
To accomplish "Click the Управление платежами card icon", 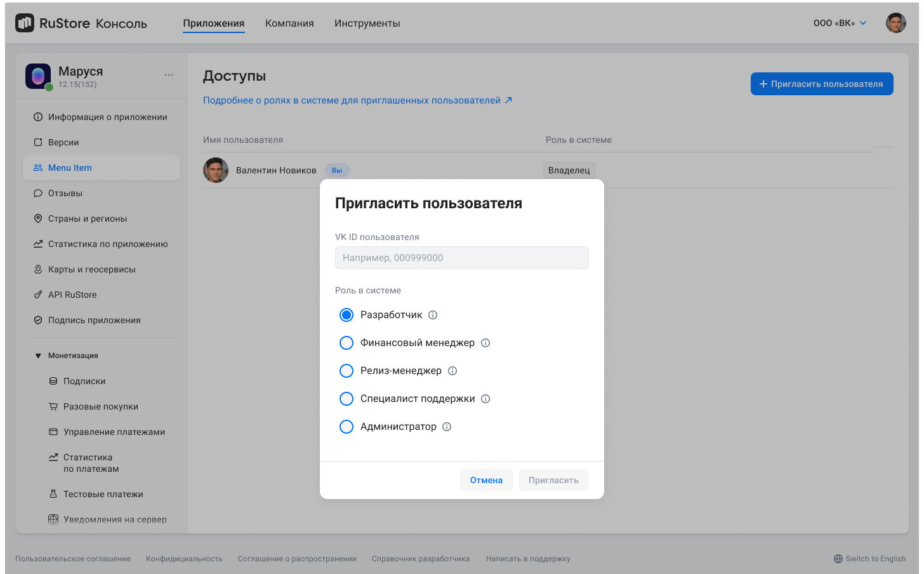I will click(53, 432).
